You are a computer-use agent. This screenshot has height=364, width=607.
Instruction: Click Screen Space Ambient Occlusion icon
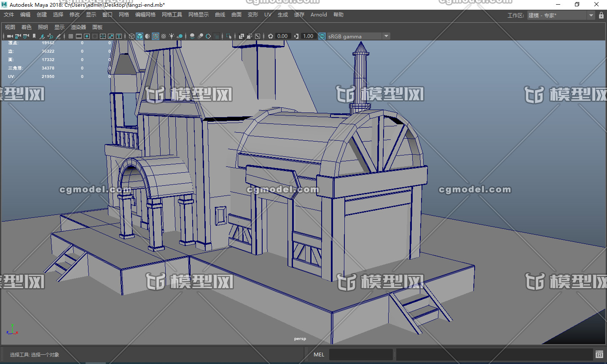(192, 36)
